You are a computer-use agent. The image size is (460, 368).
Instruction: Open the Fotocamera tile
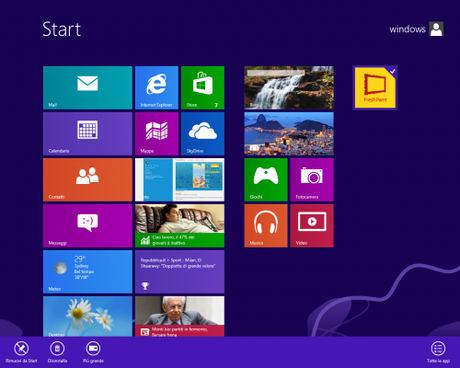(x=312, y=180)
